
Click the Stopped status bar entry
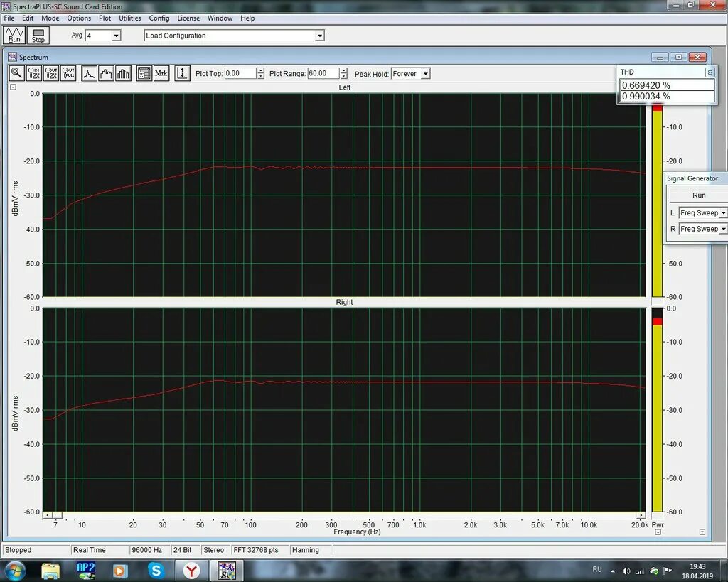pos(36,550)
